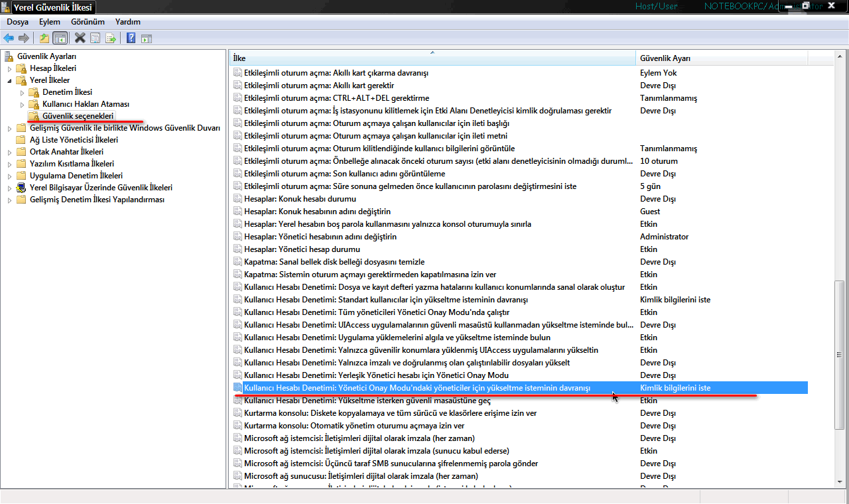Click policy icon of 'Hesaplar: Konuk hesabı durumu'
Image resolution: width=849 pixels, height=504 pixels.
click(237, 199)
